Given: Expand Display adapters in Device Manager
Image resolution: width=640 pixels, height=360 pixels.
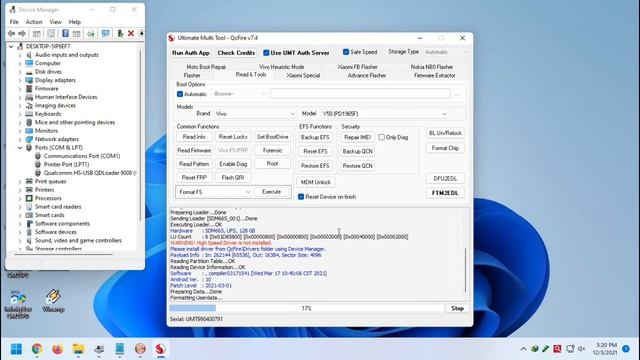Looking at the screenshot, I should click(20, 80).
